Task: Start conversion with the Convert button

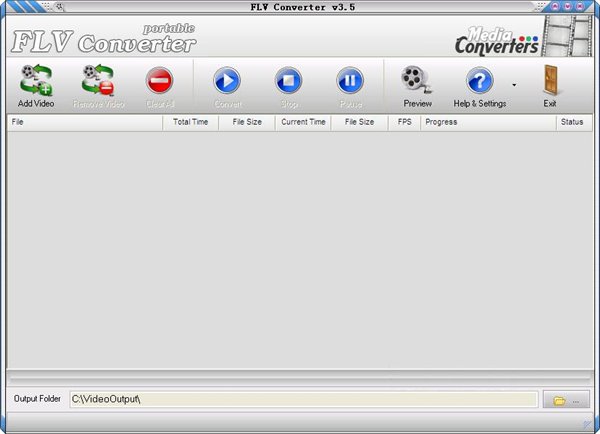Action: pos(227,80)
